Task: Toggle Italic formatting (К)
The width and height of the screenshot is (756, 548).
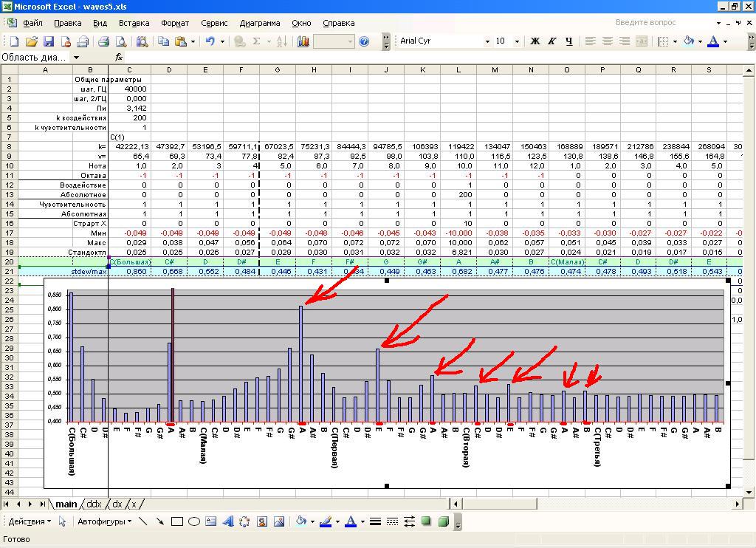Action: (x=551, y=41)
